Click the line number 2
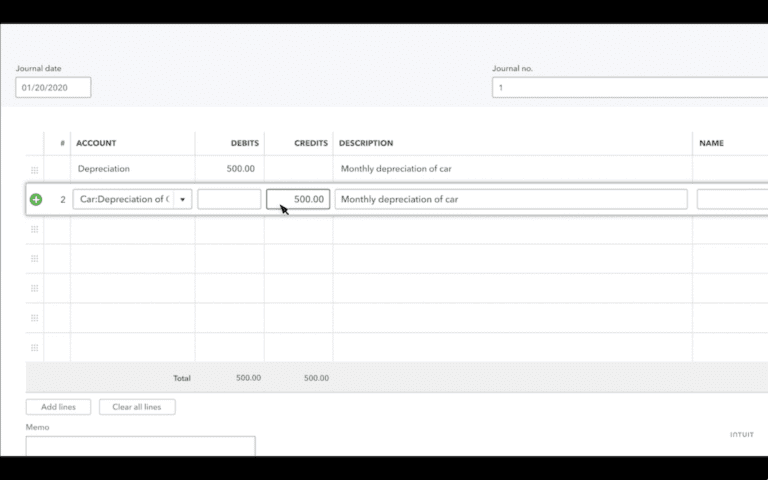 [63, 199]
